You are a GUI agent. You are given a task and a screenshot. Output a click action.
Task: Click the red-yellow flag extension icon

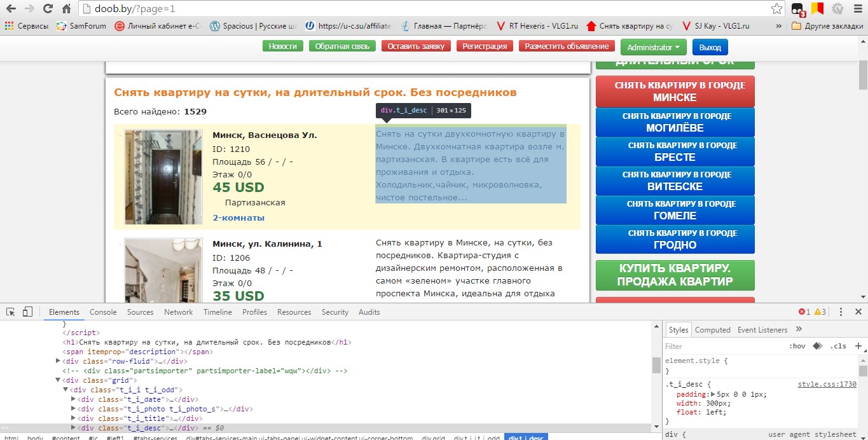[817, 9]
